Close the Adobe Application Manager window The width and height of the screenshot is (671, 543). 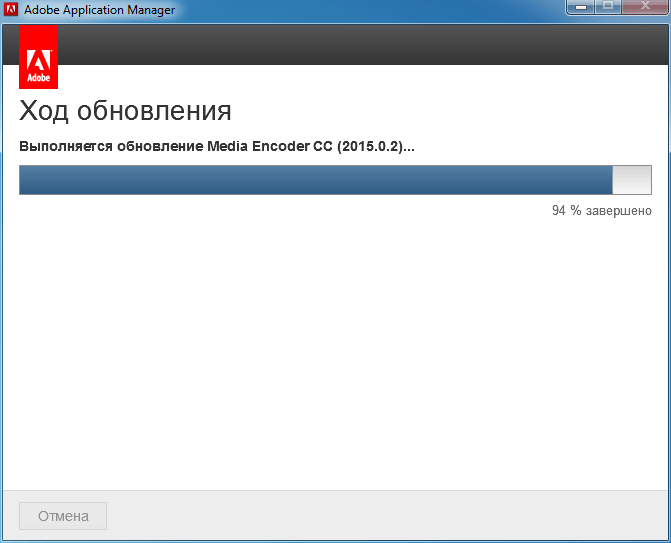click(x=645, y=7)
